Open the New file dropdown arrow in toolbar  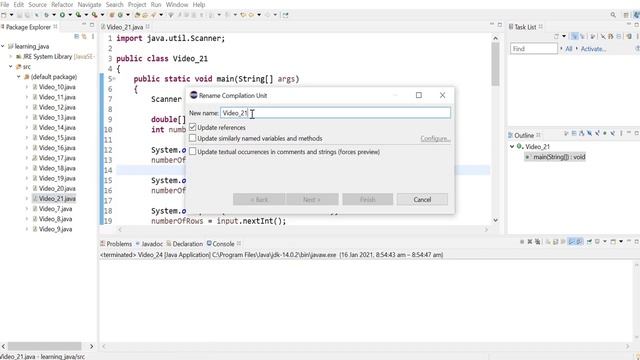[11, 15]
